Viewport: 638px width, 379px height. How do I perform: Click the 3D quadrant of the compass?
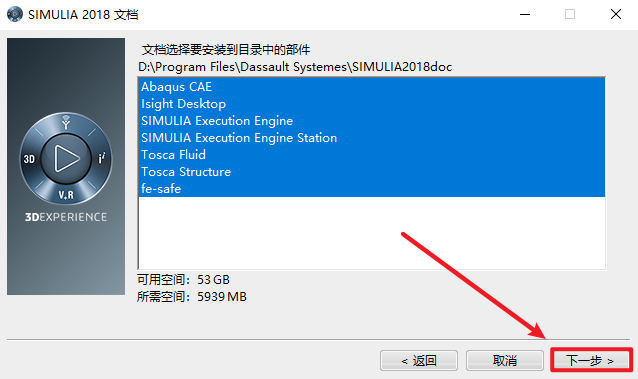29,159
